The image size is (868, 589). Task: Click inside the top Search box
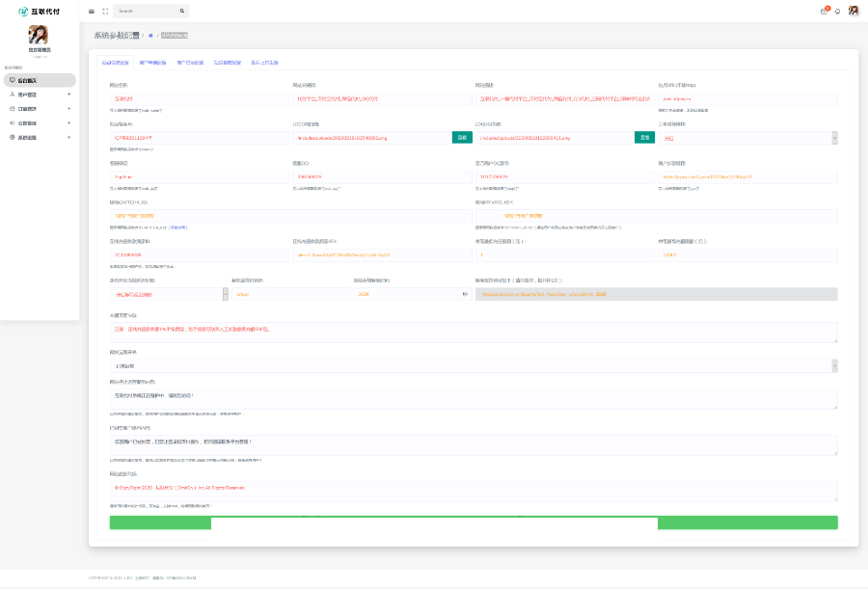point(145,11)
